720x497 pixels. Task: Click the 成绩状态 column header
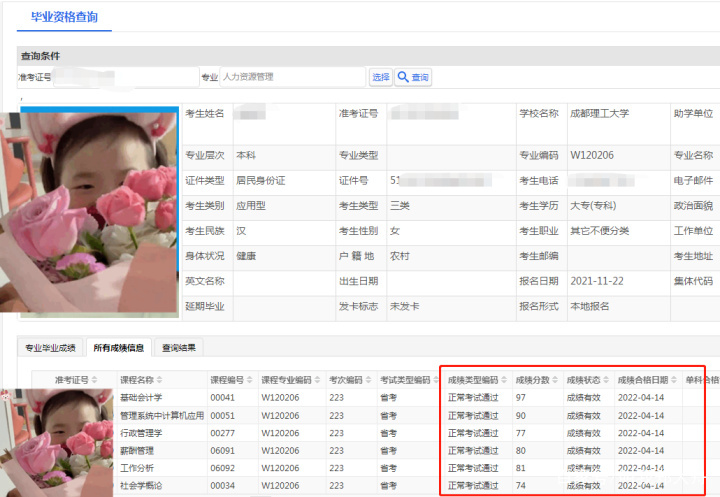(582, 381)
